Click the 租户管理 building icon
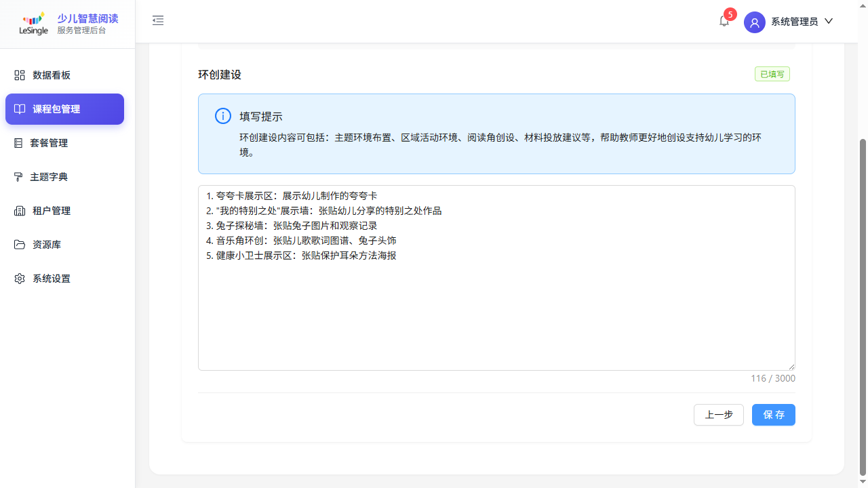The height and width of the screenshot is (488, 868). click(20, 211)
